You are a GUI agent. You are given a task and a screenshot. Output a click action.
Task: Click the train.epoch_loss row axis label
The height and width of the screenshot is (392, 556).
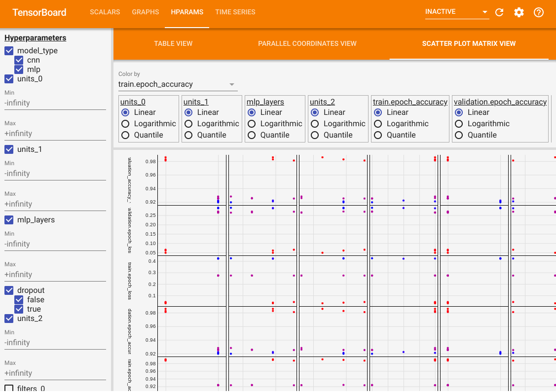coord(130,281)
